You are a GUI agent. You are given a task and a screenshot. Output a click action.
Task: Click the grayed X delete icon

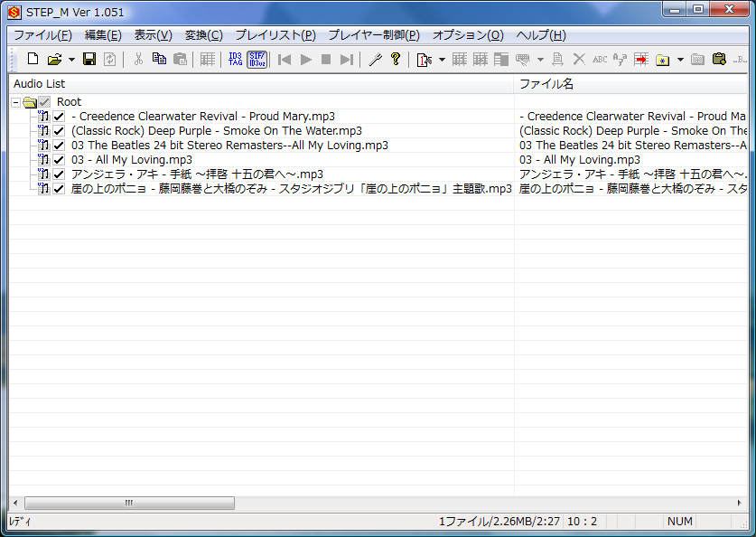pos(579,60)
